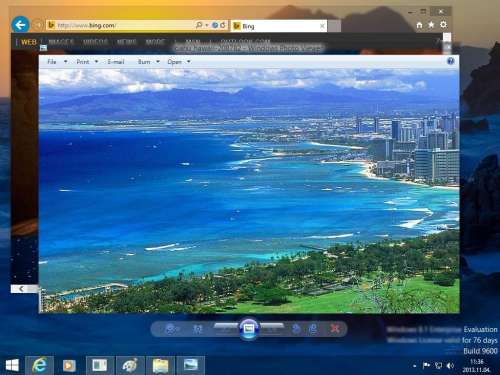Open the Photo Viewer Burn menu
The width and height of the screenshot is (500, 375).
point(144,62)
